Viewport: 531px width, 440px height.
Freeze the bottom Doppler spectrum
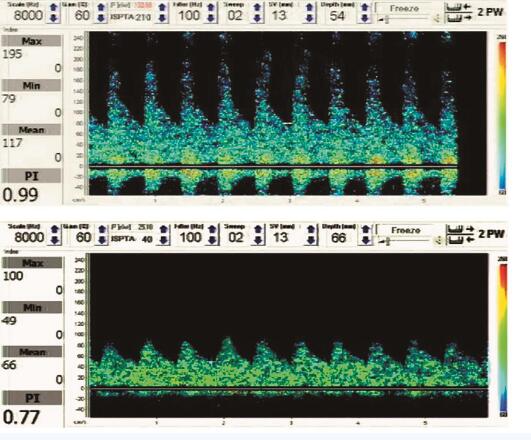pyautogui.click(x=406, y=230)
